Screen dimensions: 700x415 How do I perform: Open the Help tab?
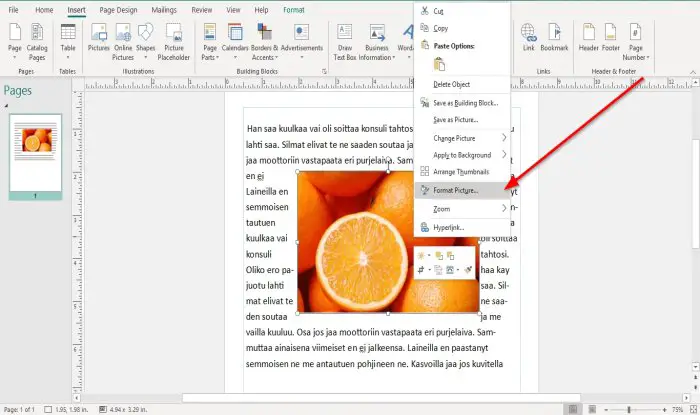click(x=261, y=10)
